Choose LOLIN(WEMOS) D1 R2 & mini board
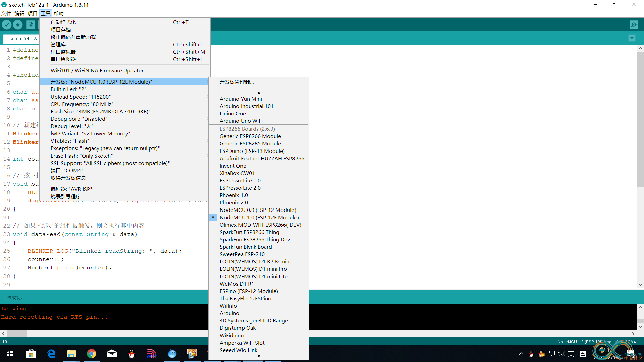This screenshot has height=362, width=644. pyautogui.click(x=259, y=261)
